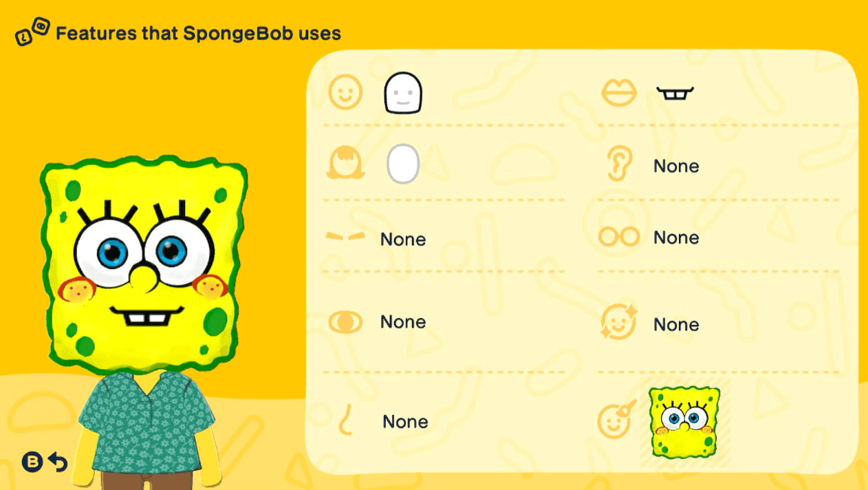Open the SpongeBob face paint thumbnail
Viewport: 868px width, 490px height.
point(684,423)
